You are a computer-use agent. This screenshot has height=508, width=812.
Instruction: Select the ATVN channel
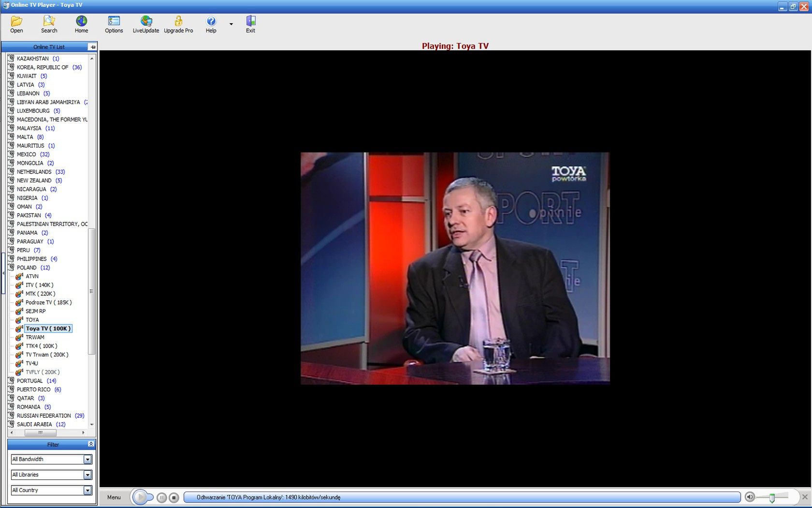(32, 276)
